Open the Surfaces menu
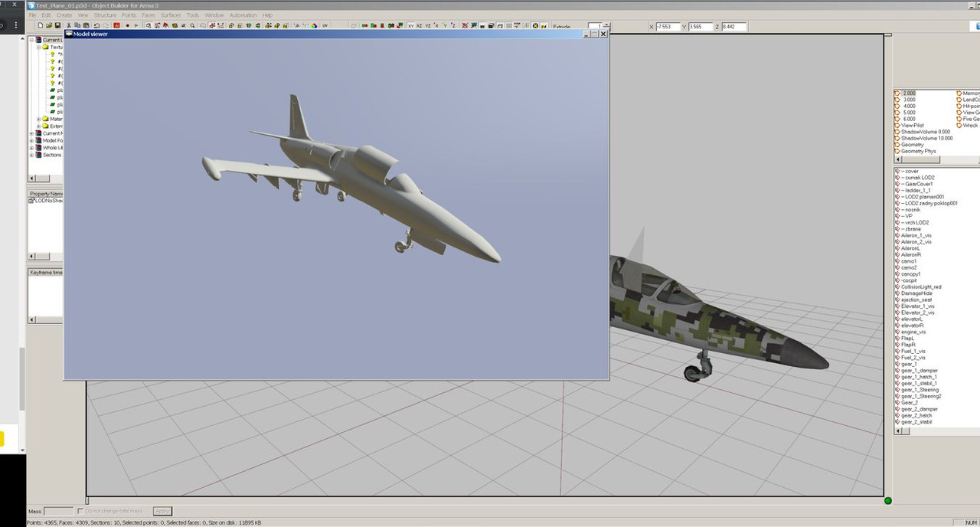The image size is (980, 527). [x=171, y=15]
